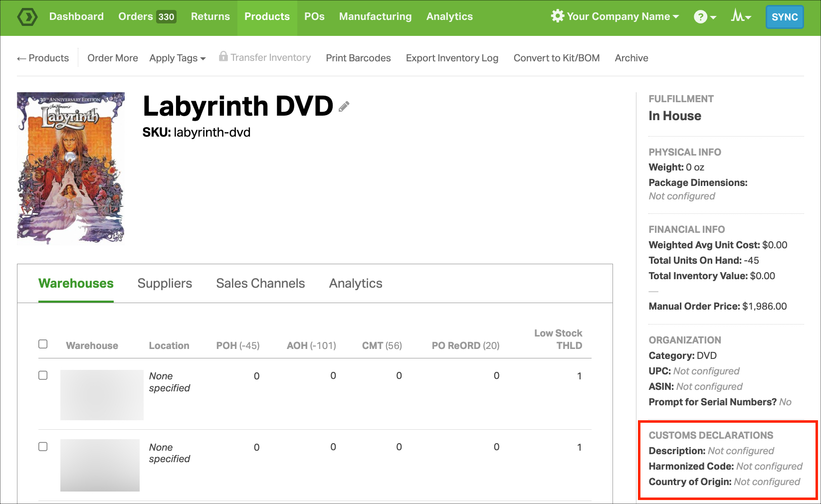The width and height of the screenshot is (821, 504).
Task: Click the Warehouse column header
Action: pyautogui.click(x=92, y=345)
